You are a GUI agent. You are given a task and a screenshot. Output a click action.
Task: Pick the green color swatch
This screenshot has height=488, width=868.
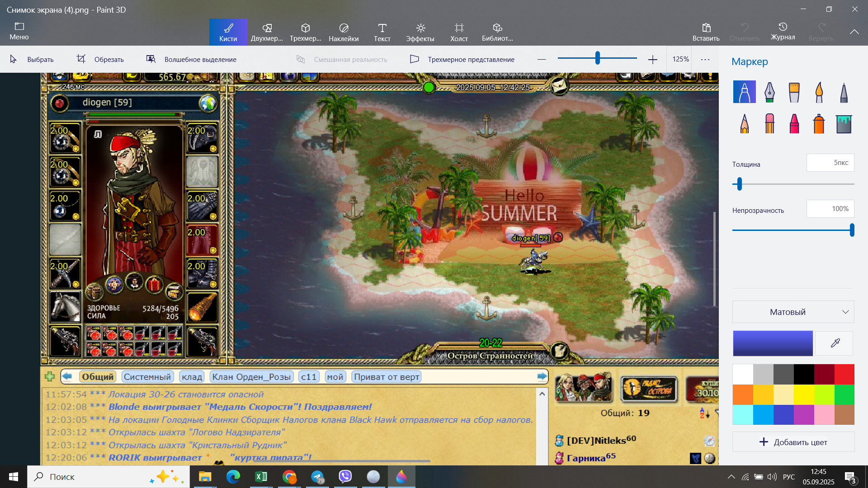(x=844, y=394)
